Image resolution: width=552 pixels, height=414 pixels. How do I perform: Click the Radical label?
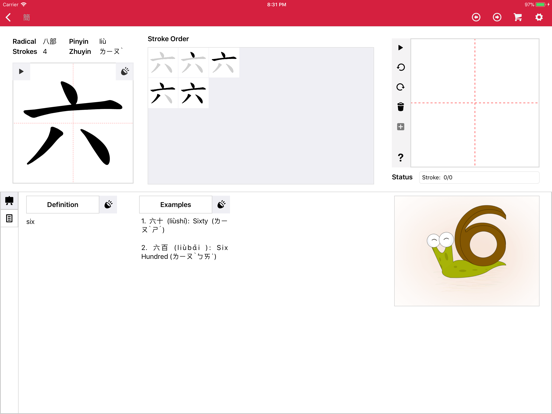coord(24,42)
